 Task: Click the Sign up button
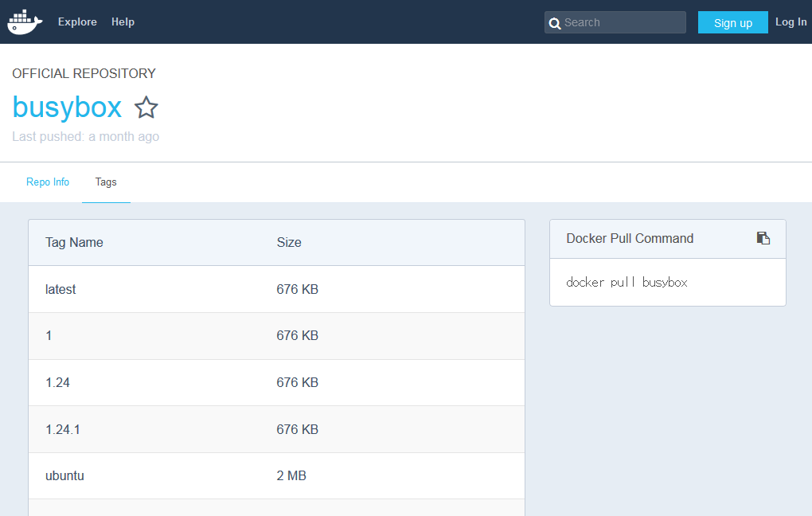pyautogui.click(x=732, y=23)
